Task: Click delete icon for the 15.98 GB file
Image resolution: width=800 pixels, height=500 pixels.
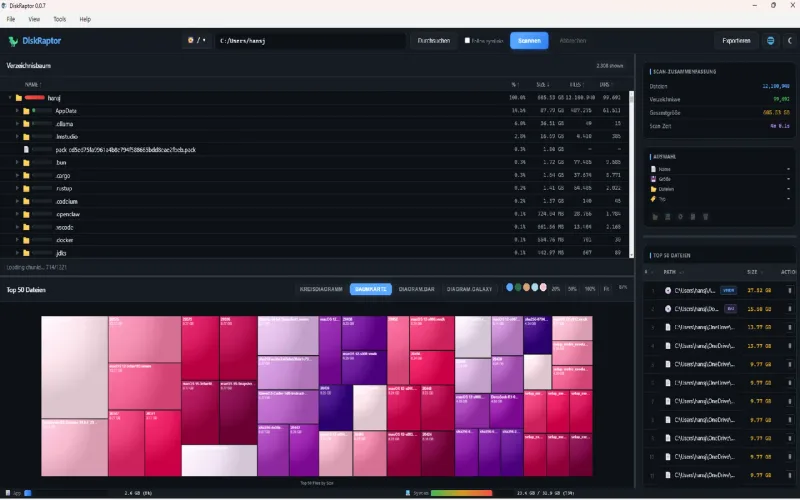Action: (x=790, y=309)
